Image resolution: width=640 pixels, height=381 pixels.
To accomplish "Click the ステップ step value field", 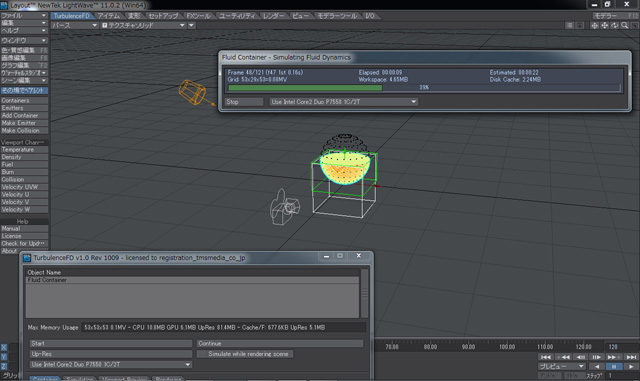I will [622, 375].
